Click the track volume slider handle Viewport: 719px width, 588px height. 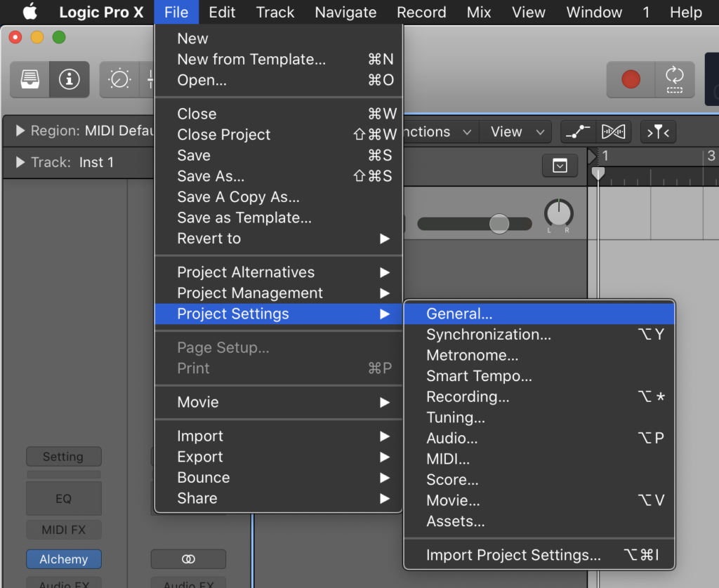pyautogui.click(x=499, y=224)
